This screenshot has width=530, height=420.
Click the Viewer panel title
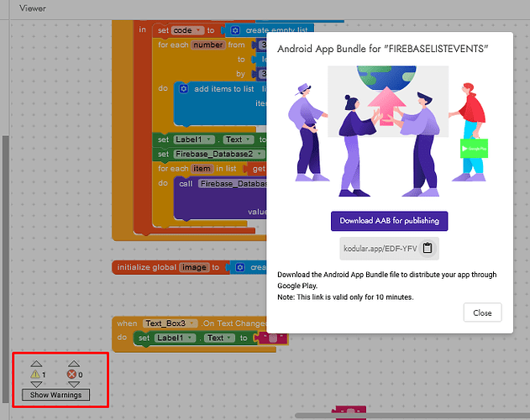(33, 8)
